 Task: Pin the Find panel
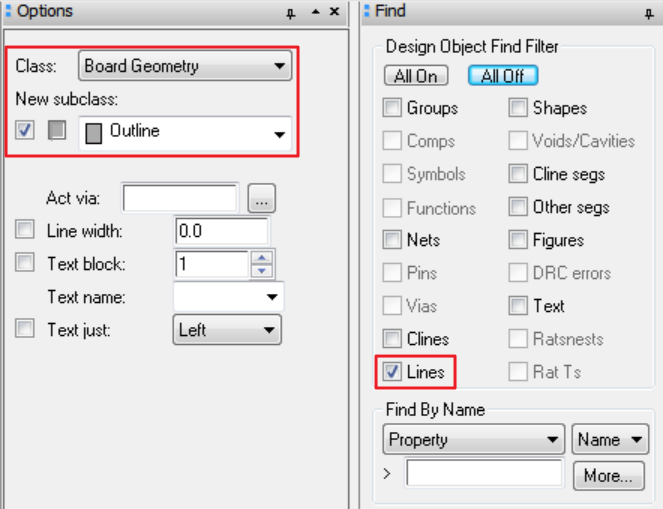click(x=649, y=14)
